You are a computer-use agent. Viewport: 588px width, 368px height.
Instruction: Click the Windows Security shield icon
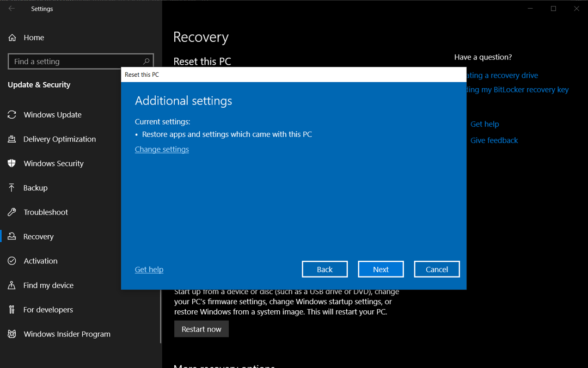pyautogui.click(x=11, y=163)
